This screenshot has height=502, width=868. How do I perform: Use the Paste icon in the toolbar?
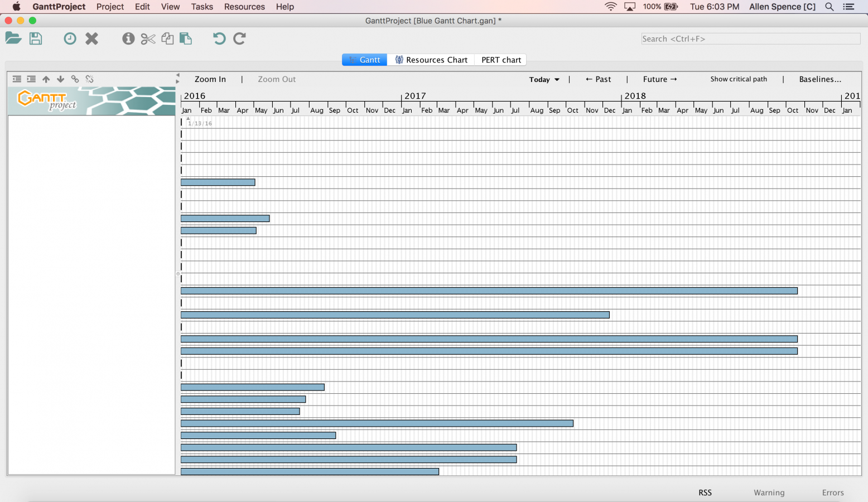coord(186,38)
